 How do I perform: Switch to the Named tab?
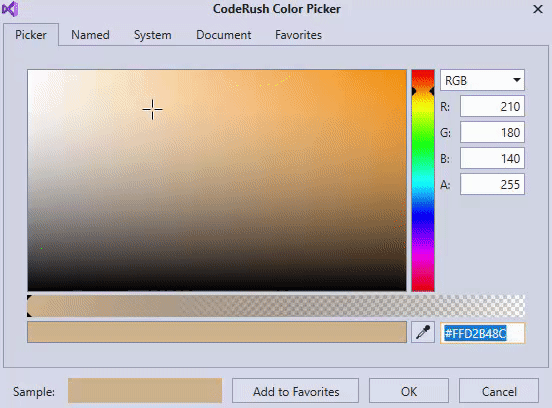tap(90, 35)
